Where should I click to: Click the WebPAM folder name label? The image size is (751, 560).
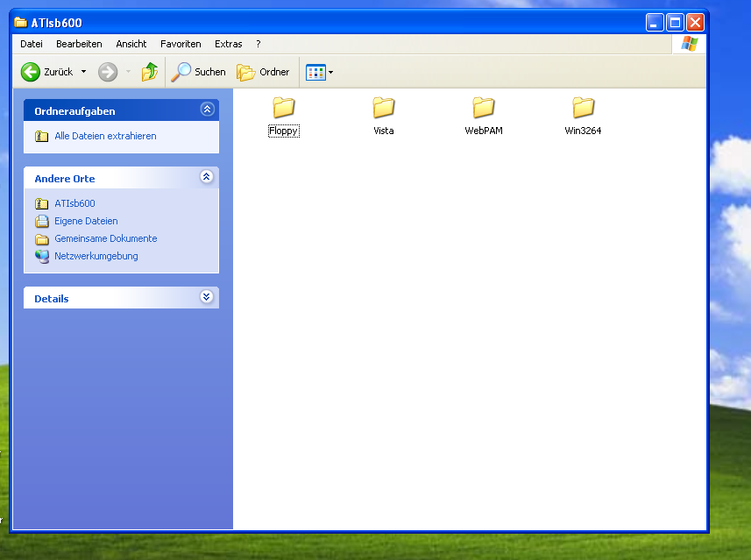point(484,131)
